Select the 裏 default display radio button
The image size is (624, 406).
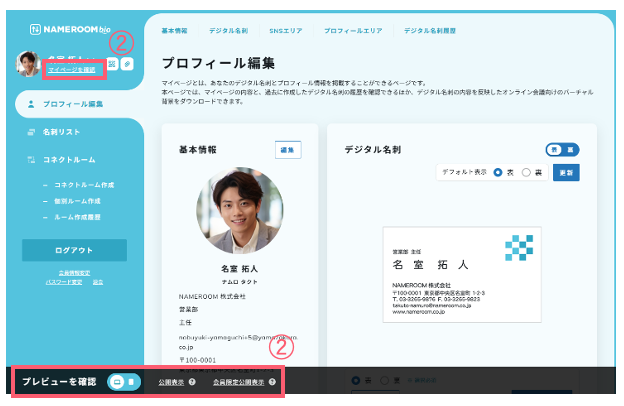526,172
